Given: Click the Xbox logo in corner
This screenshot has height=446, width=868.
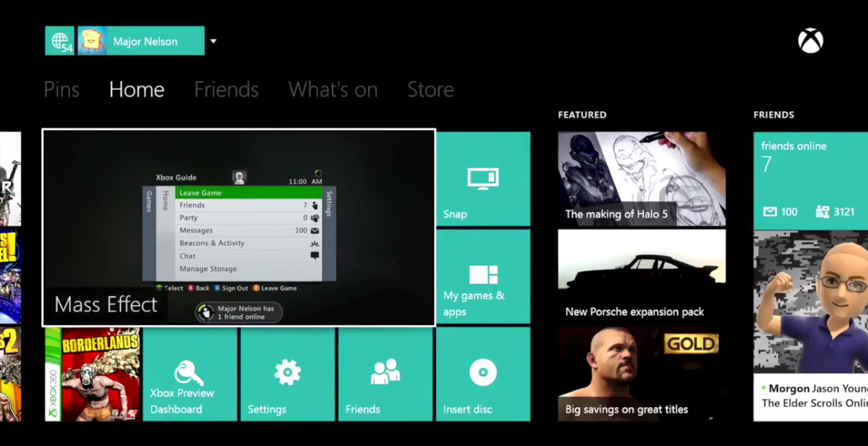Looking at the screenshot, I should pos(810,40).
